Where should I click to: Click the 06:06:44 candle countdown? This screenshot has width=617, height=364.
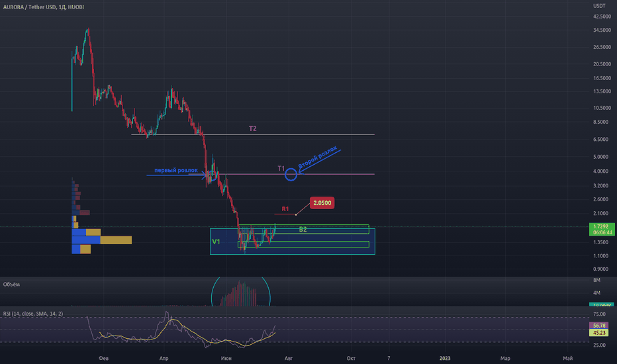(x=602, y=232)
